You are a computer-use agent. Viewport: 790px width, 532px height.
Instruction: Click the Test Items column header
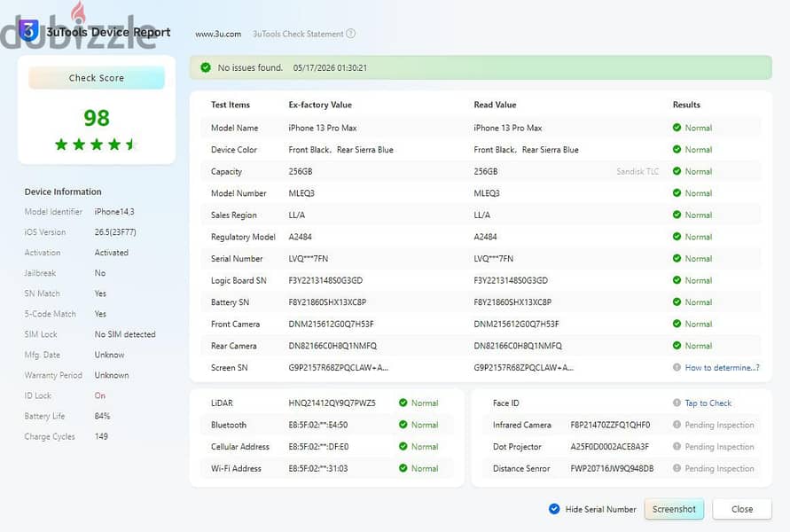[x=231, y=105]
